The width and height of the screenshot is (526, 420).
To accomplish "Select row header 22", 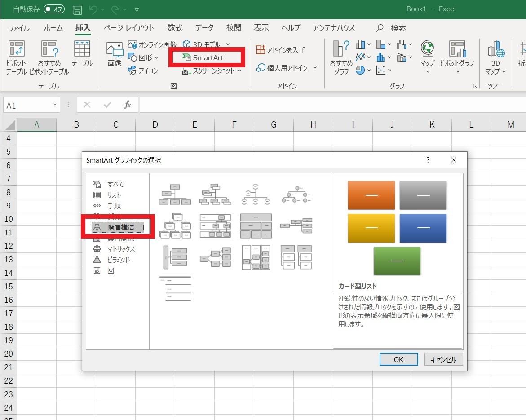I will click(9, 381).
